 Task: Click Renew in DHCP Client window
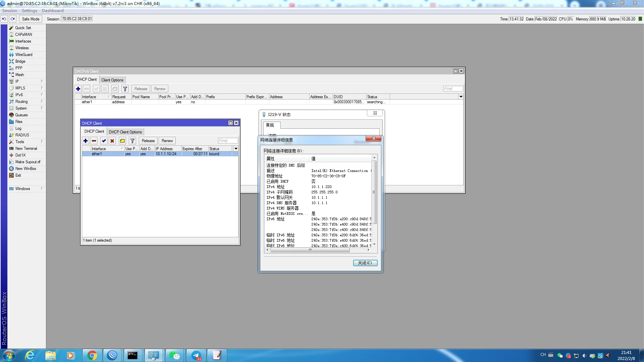tap(167, 141)
